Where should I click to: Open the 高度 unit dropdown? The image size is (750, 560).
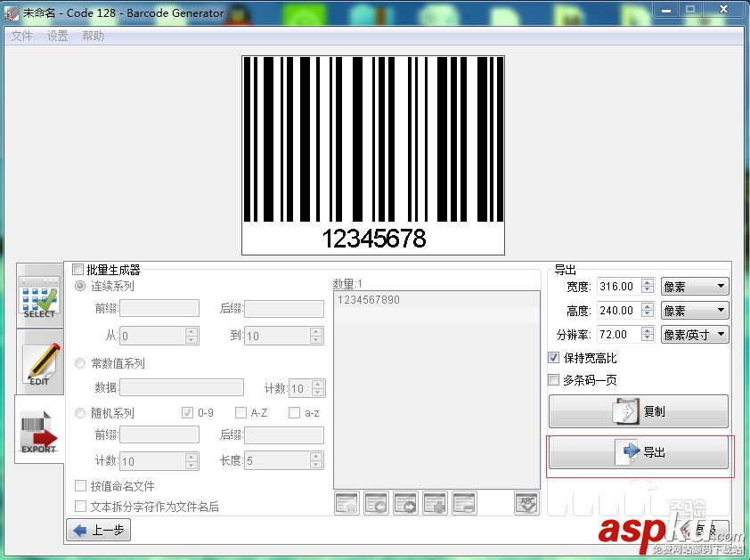(x=694, y=310)
